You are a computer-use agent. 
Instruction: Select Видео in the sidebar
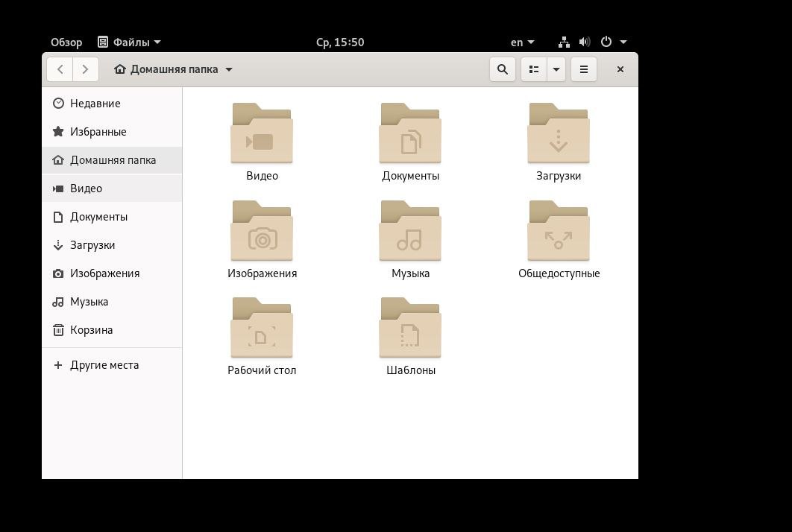[112, 189]
